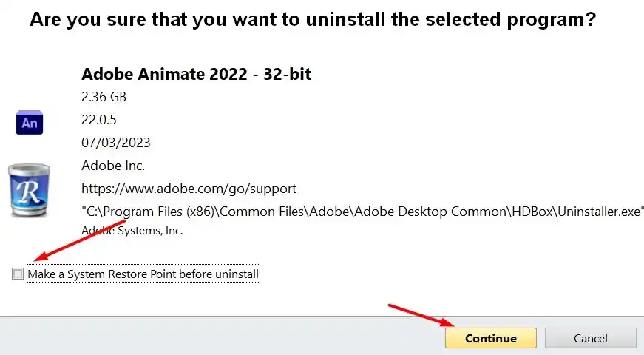Click the '32-bit' portion of the program name
The width and height of the screenshot is (644, 355).
coord(287,74)
